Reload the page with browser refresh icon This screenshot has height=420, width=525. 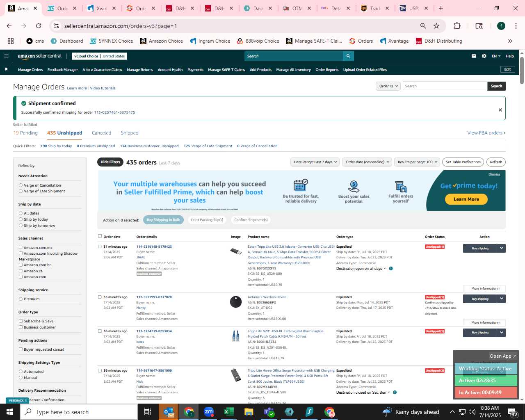(39, 26)
